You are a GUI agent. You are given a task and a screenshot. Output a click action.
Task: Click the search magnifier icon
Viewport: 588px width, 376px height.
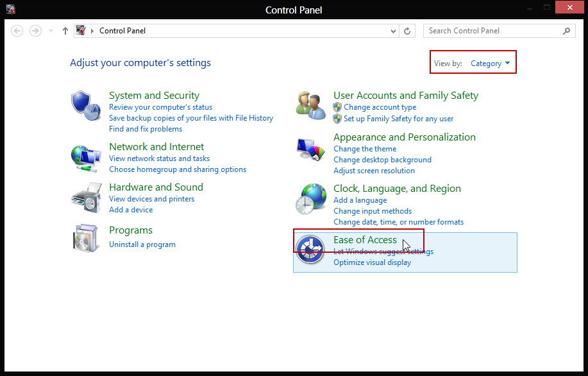point(567,31)
